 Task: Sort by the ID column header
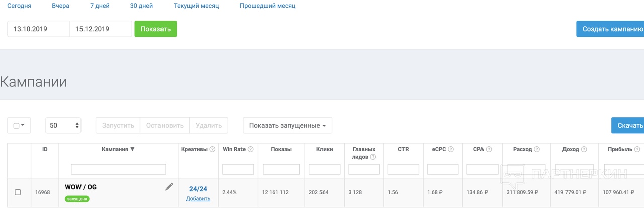point(45,149)
